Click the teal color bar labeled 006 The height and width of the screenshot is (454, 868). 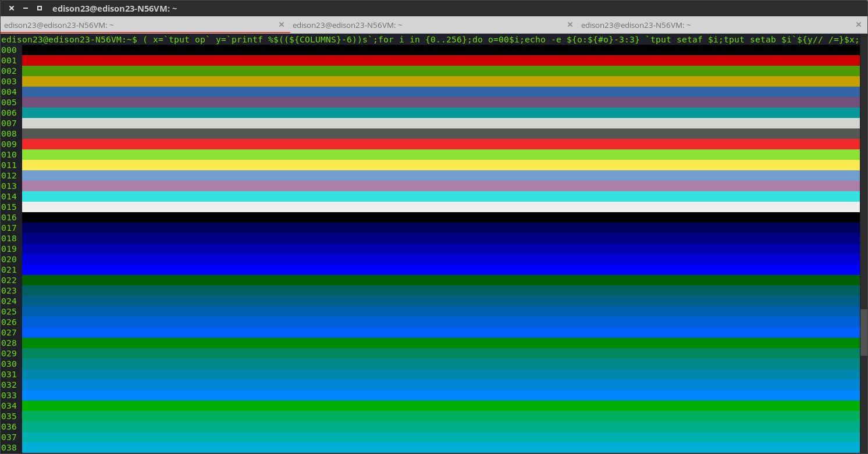[x=441, y=113]
